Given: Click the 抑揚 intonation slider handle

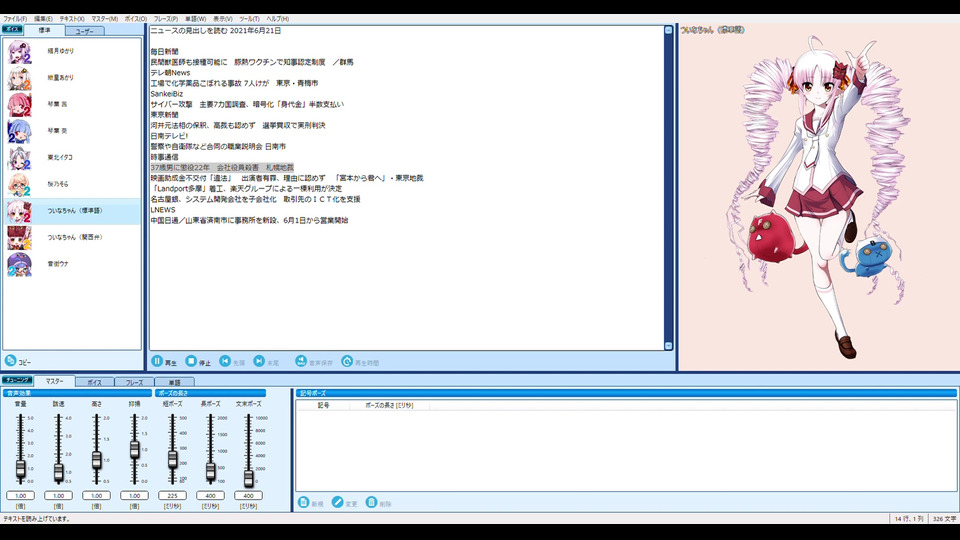Looking at the screenshot, I should pyautogui.click(x=134, y=450).
